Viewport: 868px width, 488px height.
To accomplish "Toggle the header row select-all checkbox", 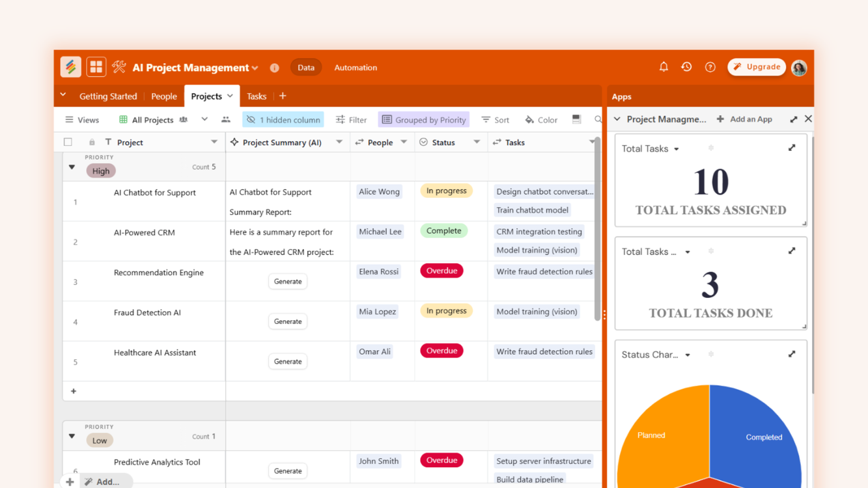I will coord(68,141).
